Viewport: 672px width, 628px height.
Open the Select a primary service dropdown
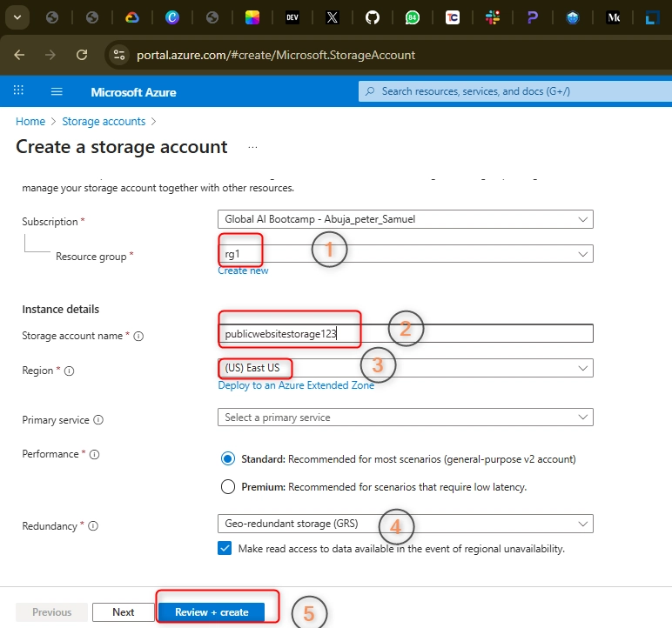[405, 418]
